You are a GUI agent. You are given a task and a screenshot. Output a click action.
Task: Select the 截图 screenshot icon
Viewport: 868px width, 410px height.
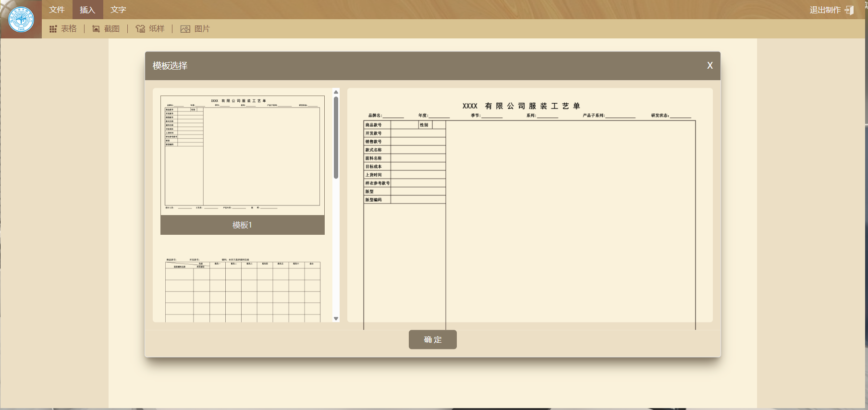coord(96,29)
